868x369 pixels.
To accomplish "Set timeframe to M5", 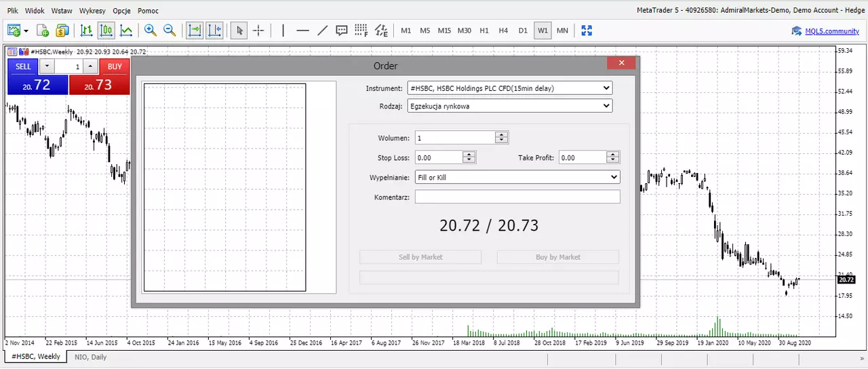I will pyautogui.click(x=425, y=31).
